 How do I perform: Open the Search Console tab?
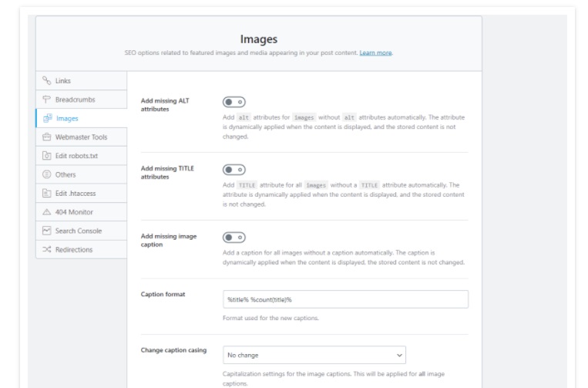click(x=82, y=231)
